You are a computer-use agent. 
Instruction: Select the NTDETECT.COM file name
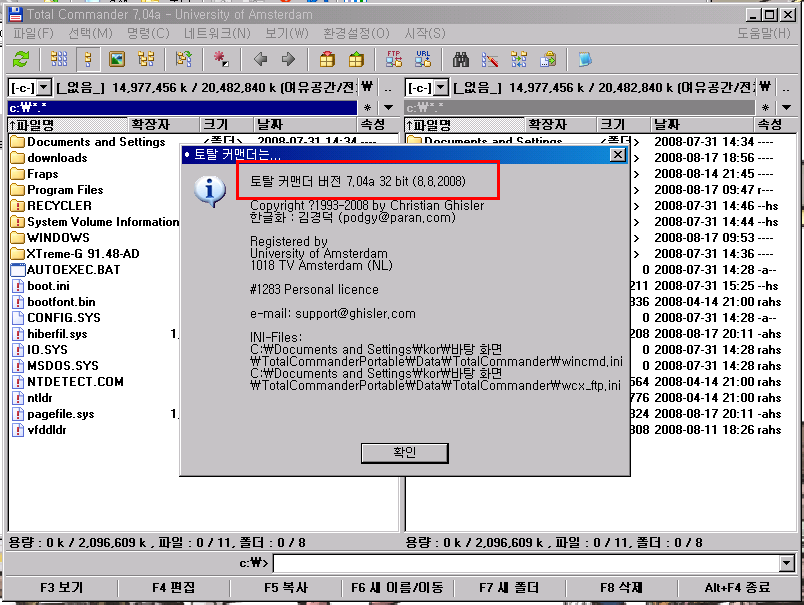pos(75,382)
